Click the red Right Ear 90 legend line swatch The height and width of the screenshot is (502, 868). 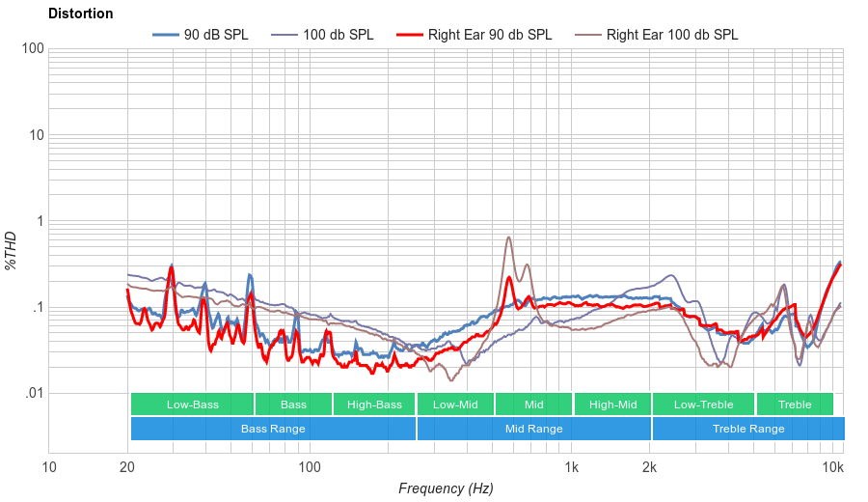(x=411, y=35)
